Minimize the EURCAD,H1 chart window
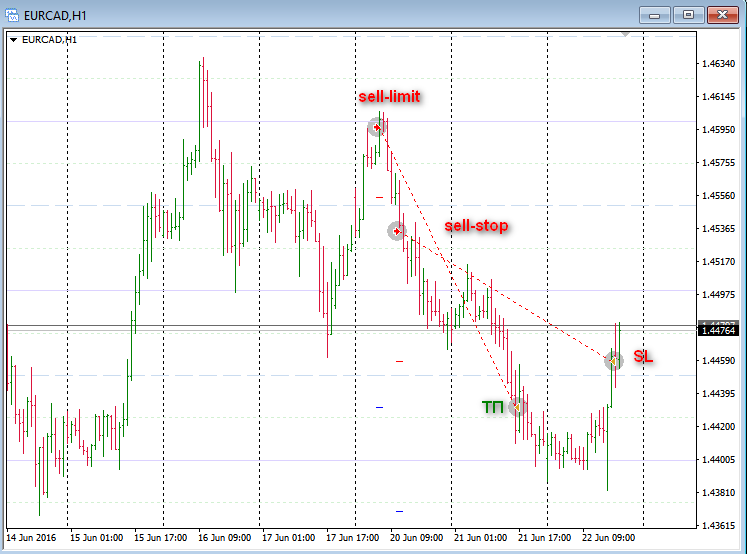 (x=655, y=15)
